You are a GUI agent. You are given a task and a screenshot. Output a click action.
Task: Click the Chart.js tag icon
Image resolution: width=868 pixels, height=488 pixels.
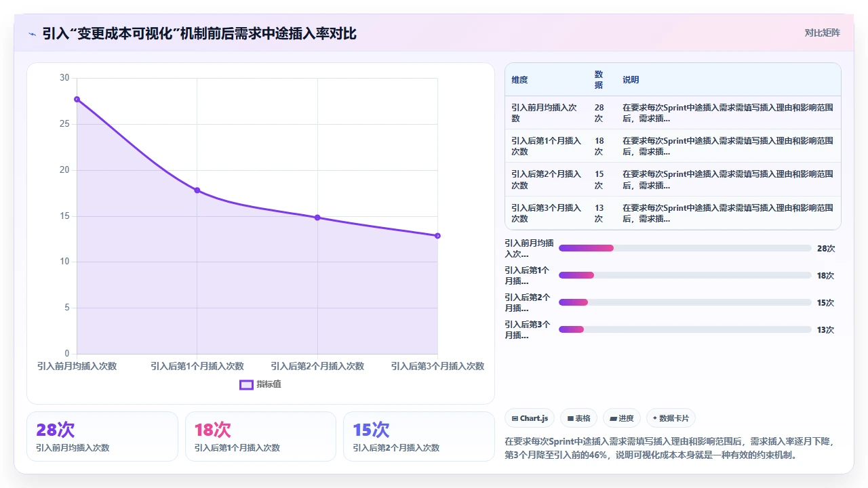click(x=515, y=419)
